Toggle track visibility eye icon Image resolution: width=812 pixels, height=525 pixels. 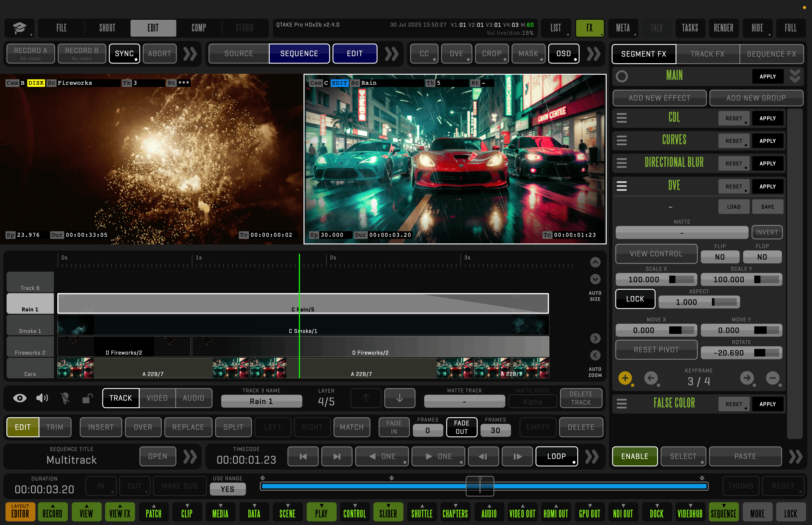pos(20,398)
